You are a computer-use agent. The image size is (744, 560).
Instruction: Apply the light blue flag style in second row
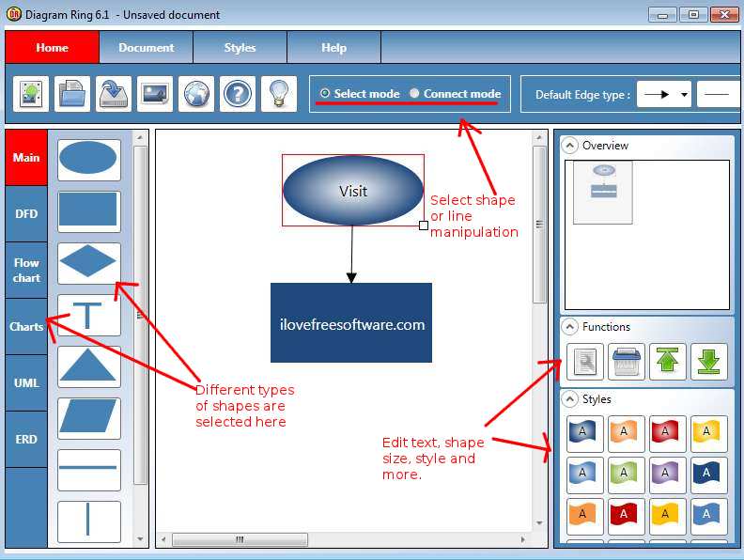tap(584, 475)
